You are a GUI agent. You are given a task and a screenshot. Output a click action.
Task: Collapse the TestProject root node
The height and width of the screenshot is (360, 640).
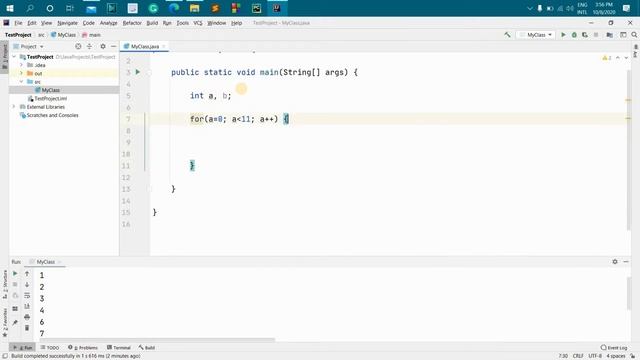tap(15, 57)
